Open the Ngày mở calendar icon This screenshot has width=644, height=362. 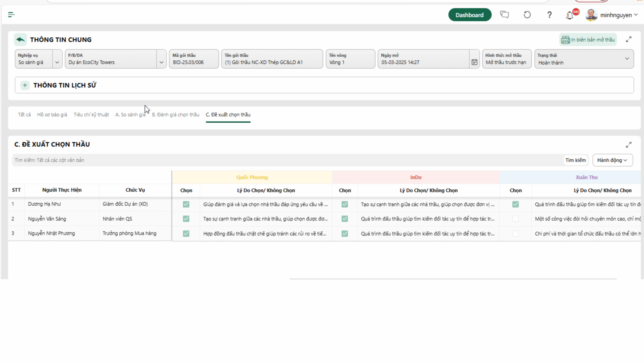click(x=474, y=62)
